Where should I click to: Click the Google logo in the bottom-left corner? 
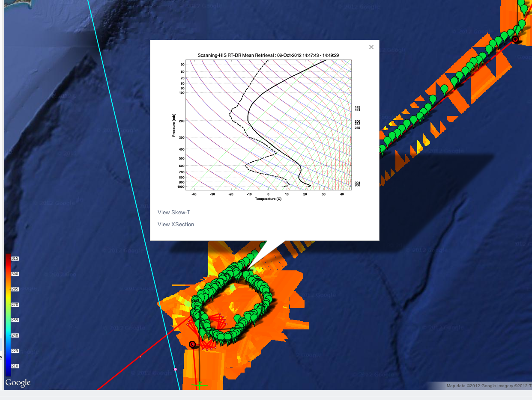18,382
